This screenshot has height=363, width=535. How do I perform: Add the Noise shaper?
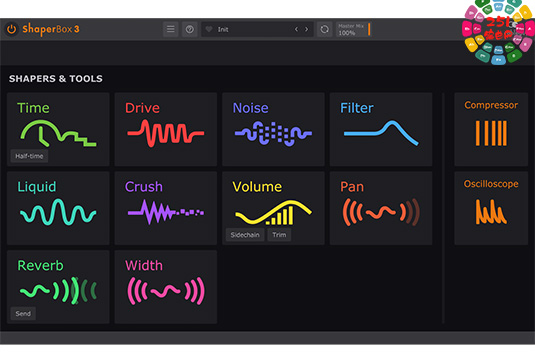273,129
